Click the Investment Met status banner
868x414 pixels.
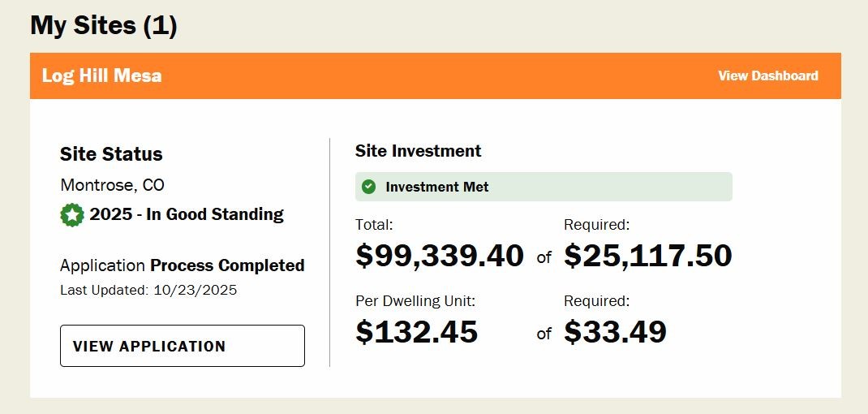[x=544, y=187]
